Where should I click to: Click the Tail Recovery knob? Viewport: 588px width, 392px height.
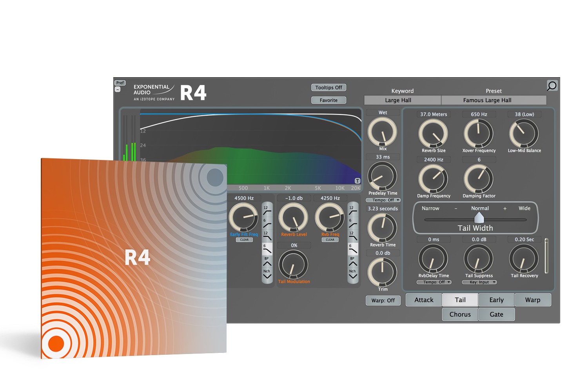(524, 259)
